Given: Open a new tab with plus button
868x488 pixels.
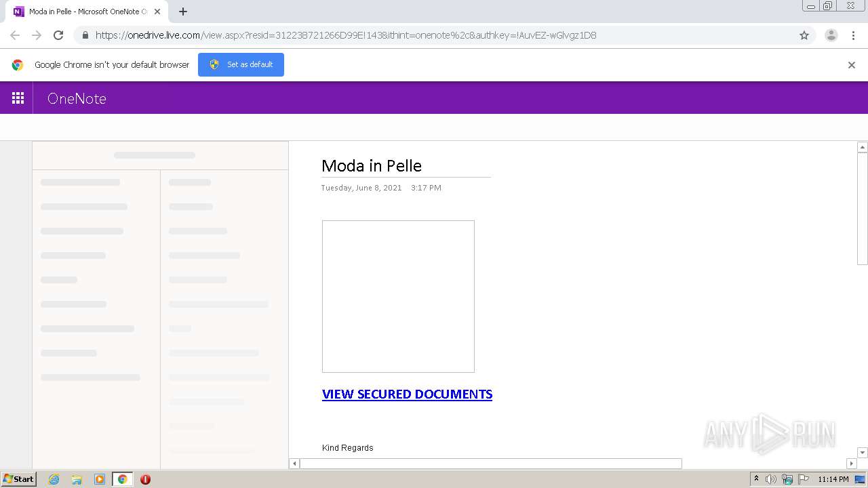Looking at the screenshot, I should click(x=183, y=12).
